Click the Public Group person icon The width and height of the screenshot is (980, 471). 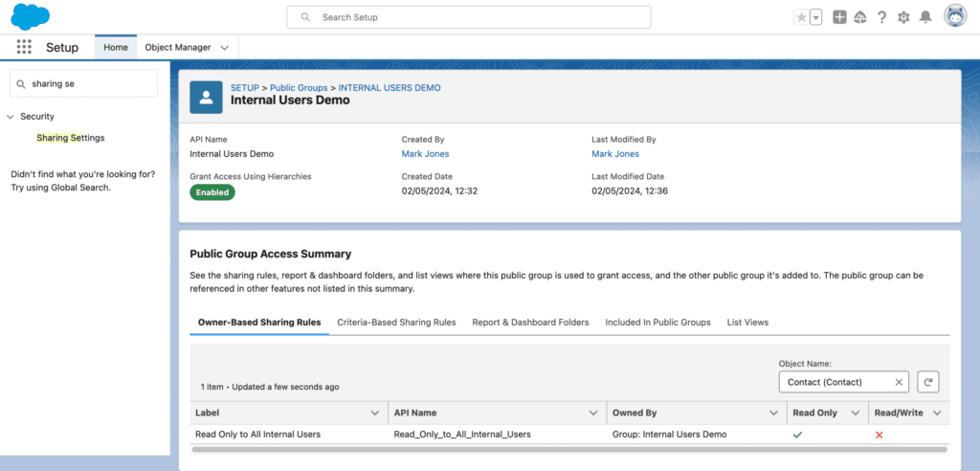coord(207,98)
